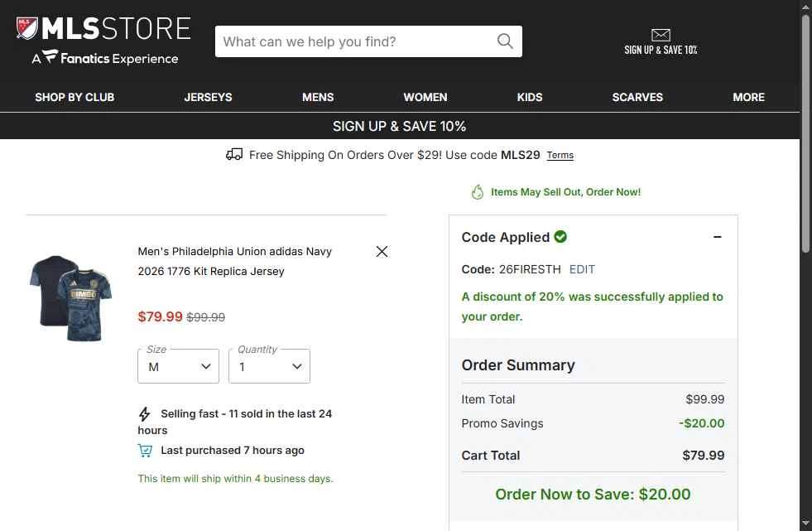Edit the applied promo code
This screenshot has width=812, height=531.
click(582, 269)
